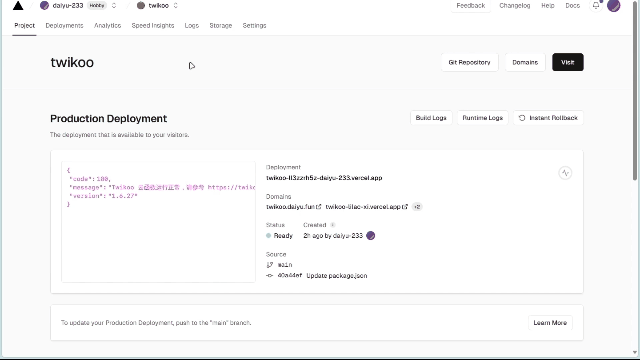Click the Git Repository button
The image size is (640, 360).
(x=469, y=62)
